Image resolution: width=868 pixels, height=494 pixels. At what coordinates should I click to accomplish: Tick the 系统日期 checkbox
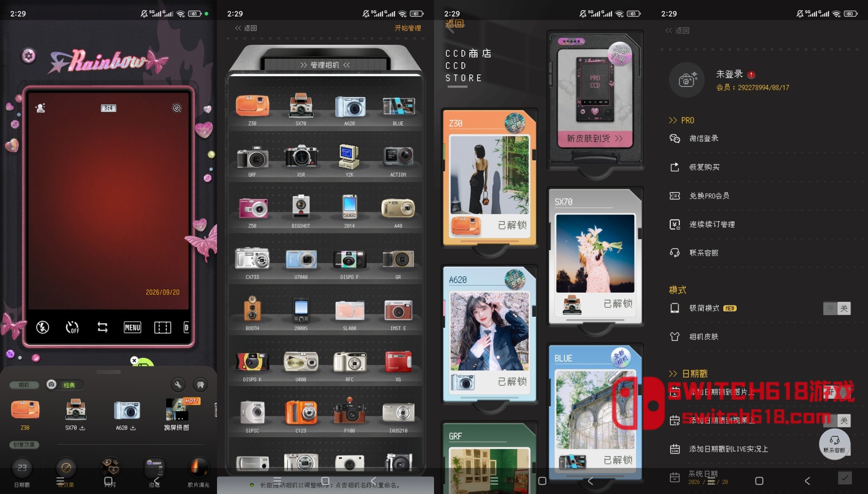pos(845,478)
